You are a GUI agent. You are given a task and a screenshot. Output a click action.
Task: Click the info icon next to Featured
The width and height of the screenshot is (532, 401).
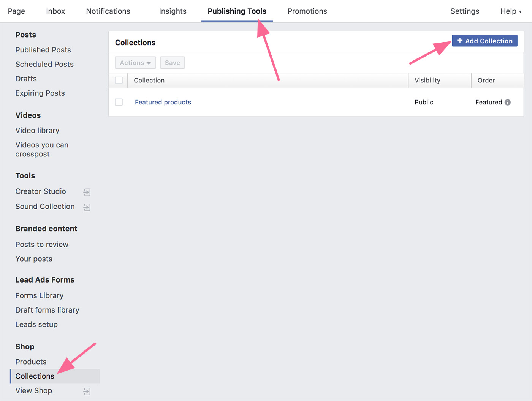508,102
